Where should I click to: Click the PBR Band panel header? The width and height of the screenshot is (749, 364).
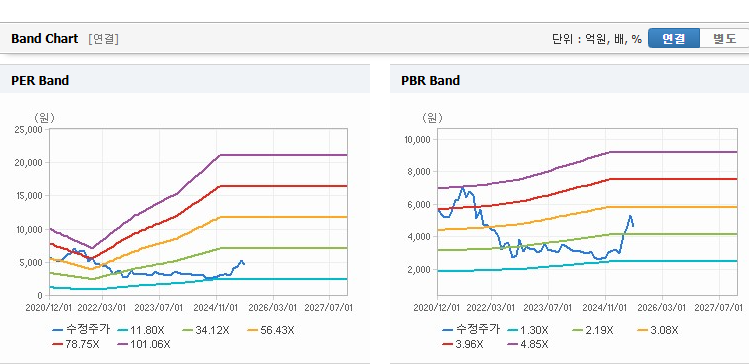pos(569,80)
